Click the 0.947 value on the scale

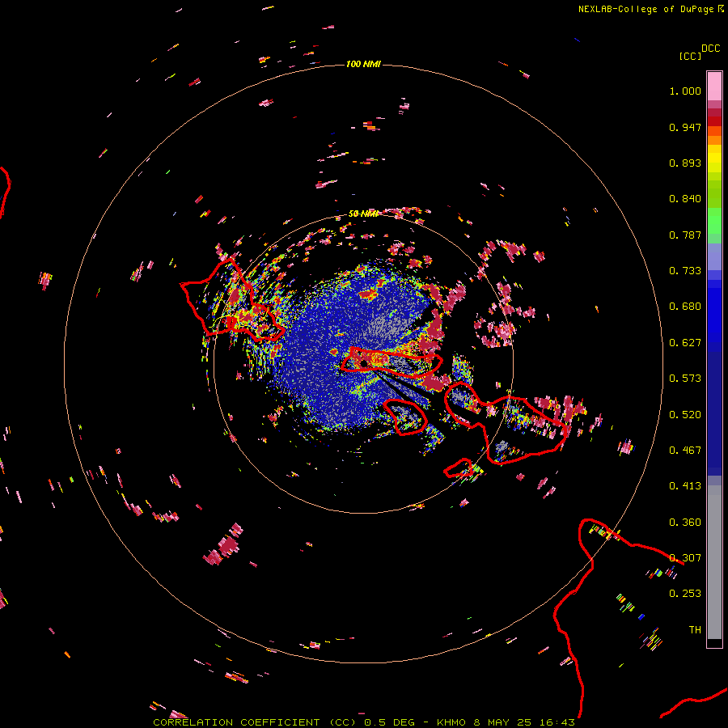point(685,127)
